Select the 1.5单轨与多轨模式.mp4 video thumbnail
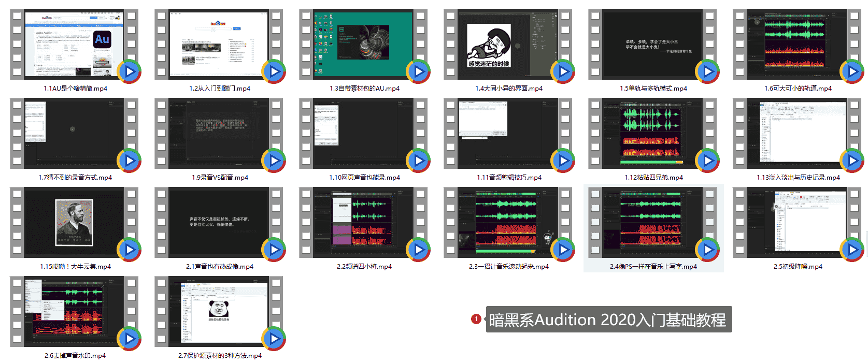 (x=652, y=44)
